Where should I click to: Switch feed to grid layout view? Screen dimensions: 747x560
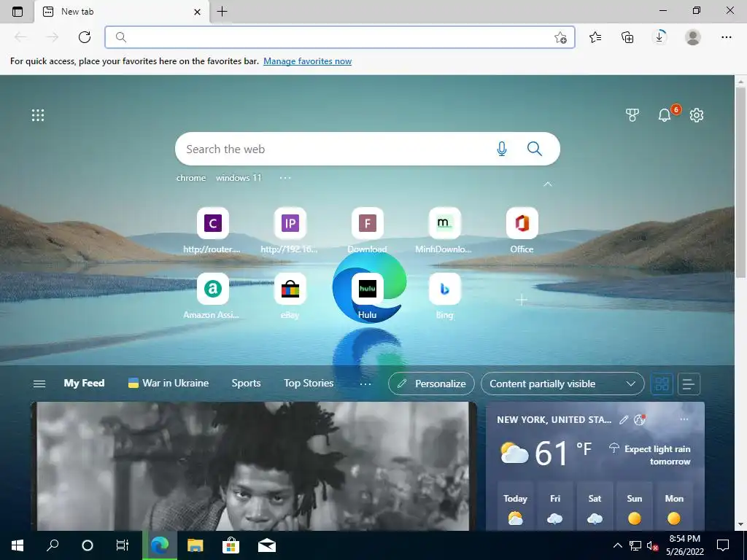pyautogui.click(x=662, y=384)
